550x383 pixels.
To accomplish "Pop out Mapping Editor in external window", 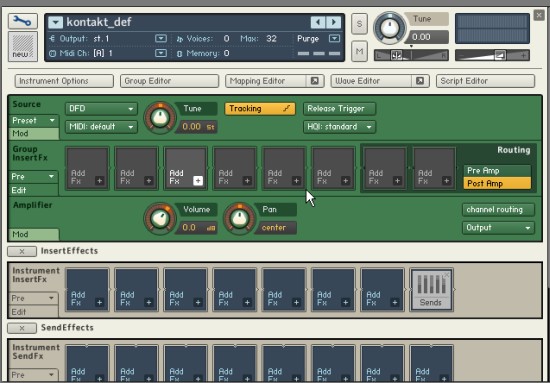I will click(315, 81).
